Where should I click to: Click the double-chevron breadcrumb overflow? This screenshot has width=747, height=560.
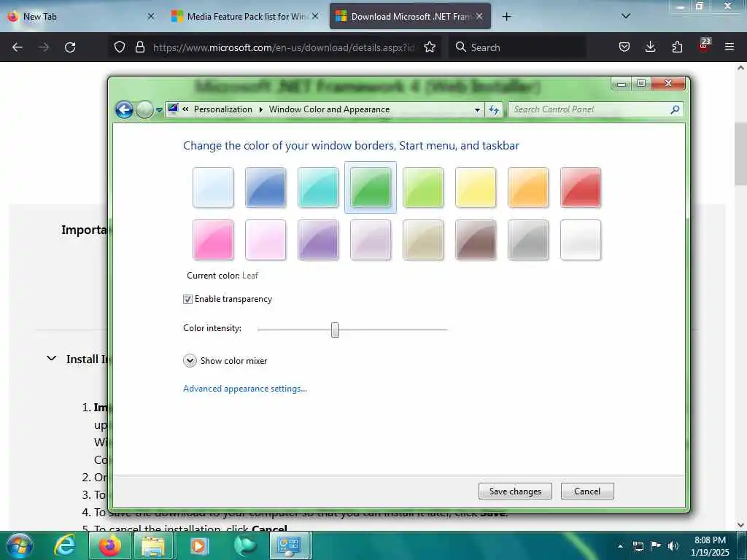click(185, 109)
